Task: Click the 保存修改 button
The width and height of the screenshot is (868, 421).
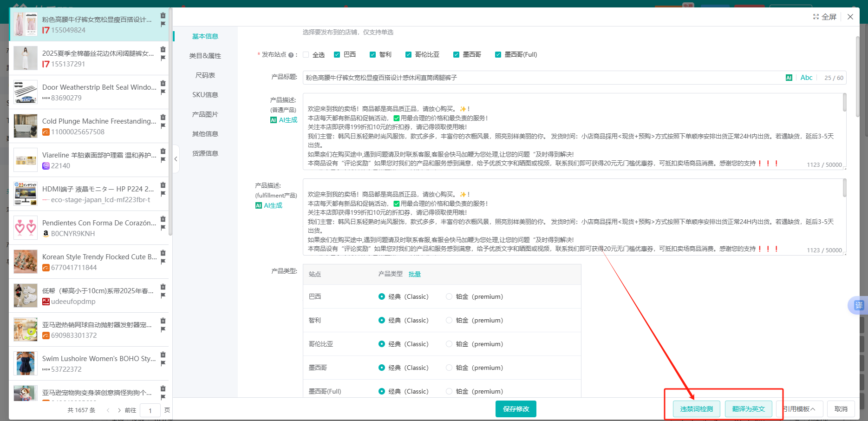Action: point(516,409)
